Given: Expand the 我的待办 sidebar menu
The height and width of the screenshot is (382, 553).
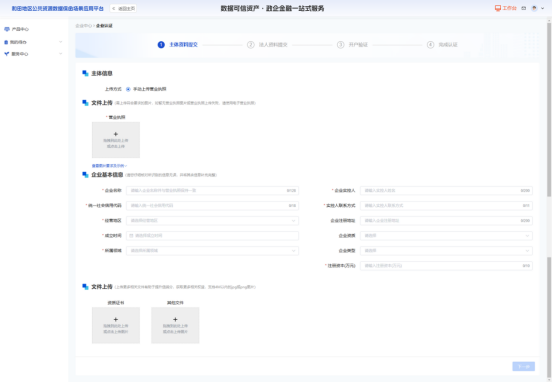Looking at the screenshot, I should point(33,42).
